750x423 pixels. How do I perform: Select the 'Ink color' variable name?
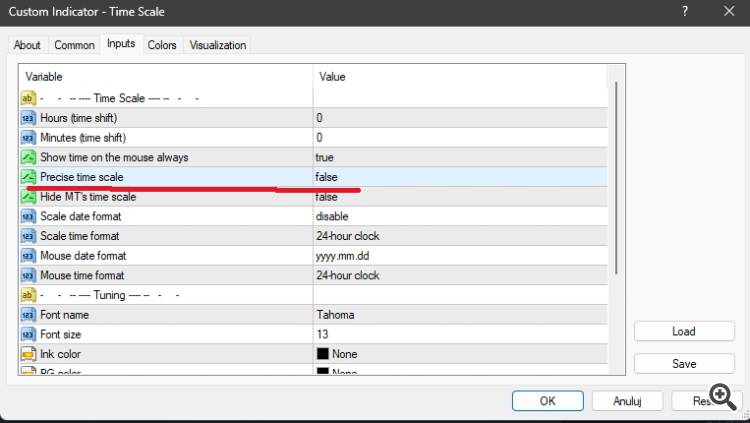(60, 354)
